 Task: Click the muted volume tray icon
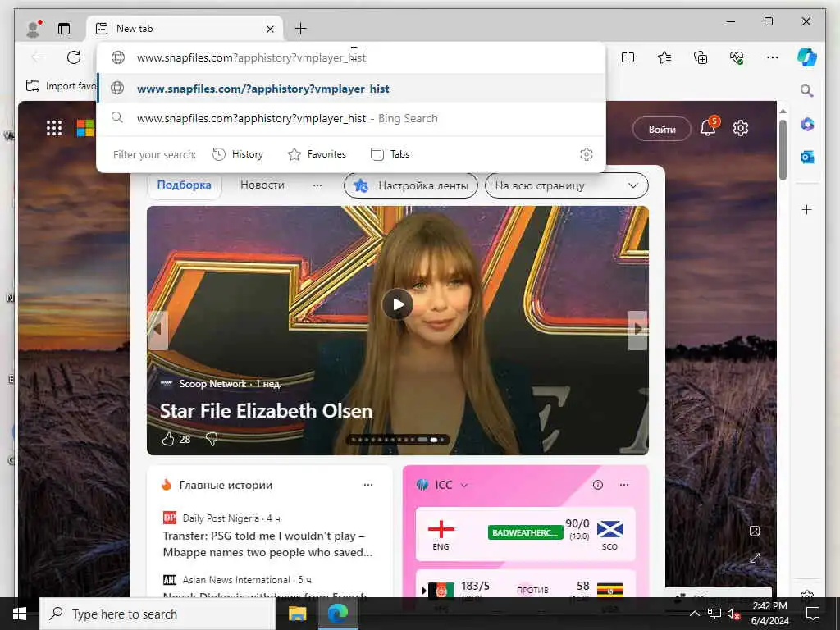pos(733,614)
